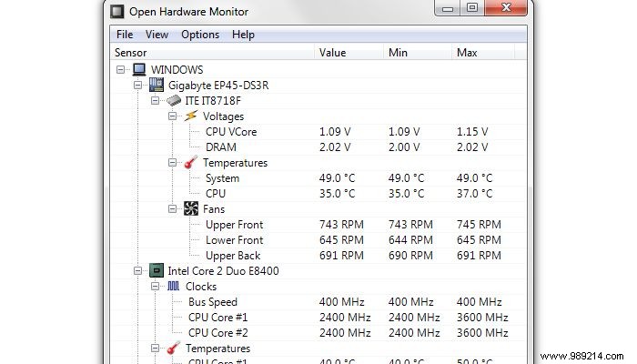637x364 pixels.
Task: Click the CPU max value 37.0 °C
Action: [x=474, y=194]
